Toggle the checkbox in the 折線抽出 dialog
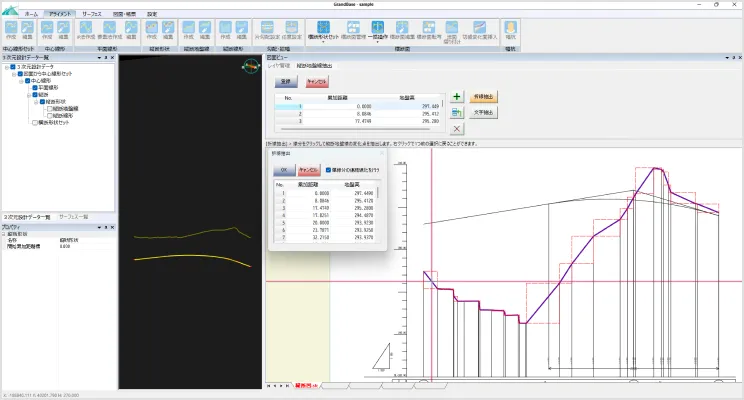The image size is (744, 400). point(328,170)
